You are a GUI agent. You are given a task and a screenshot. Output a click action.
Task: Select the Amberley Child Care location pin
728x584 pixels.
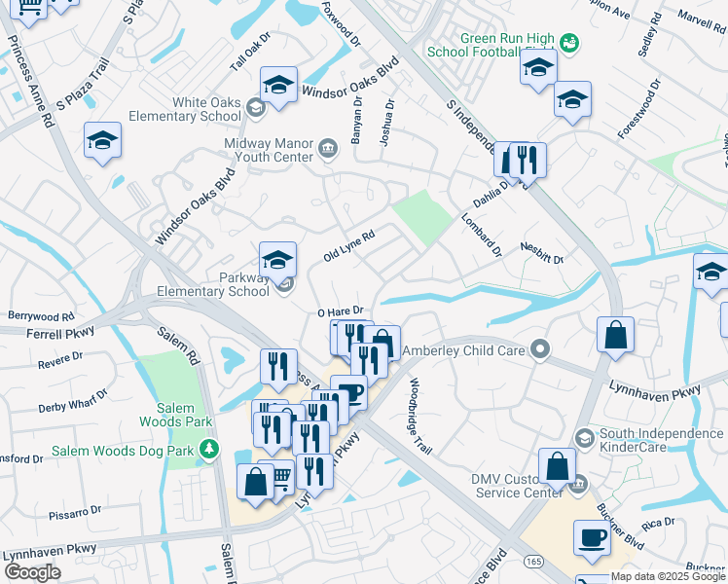540,349
